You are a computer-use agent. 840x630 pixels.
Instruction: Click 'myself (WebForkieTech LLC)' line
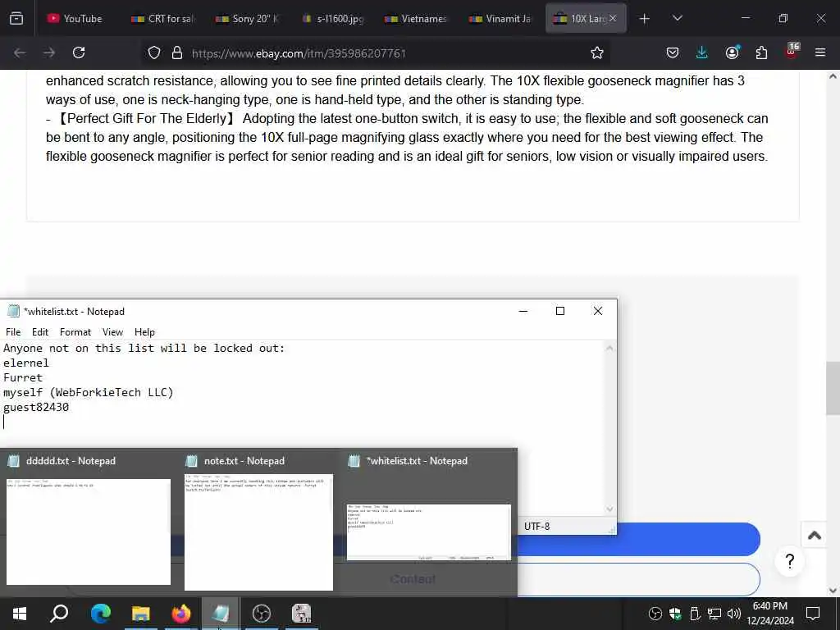(89, 393)
